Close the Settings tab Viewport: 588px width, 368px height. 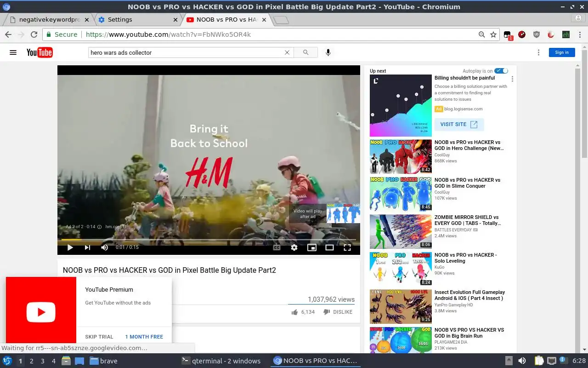[x=175, y=20]
